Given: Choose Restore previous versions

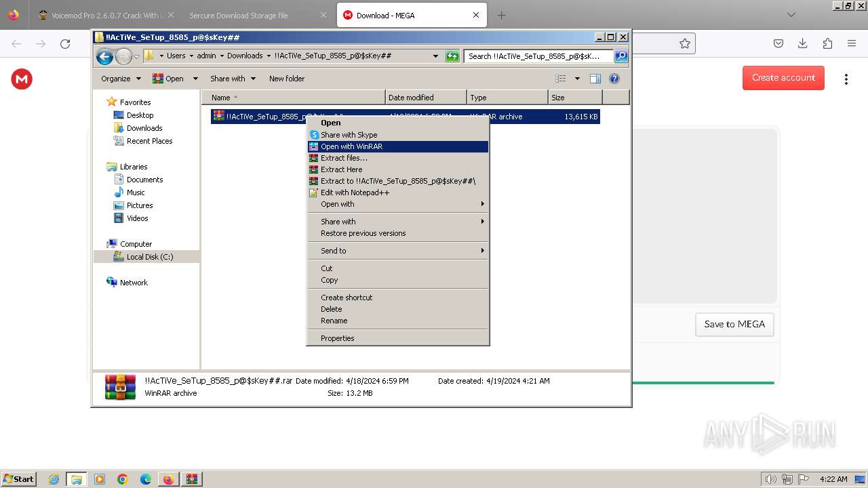Looking at the screenshot, I should [x=398, y=233].
